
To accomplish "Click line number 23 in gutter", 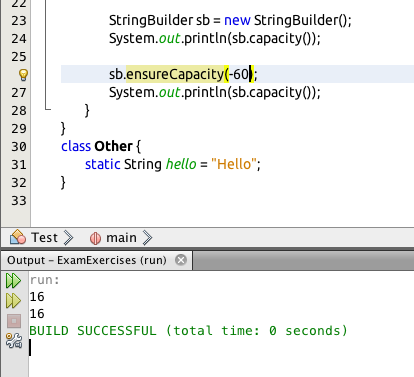I will [19, 21].
